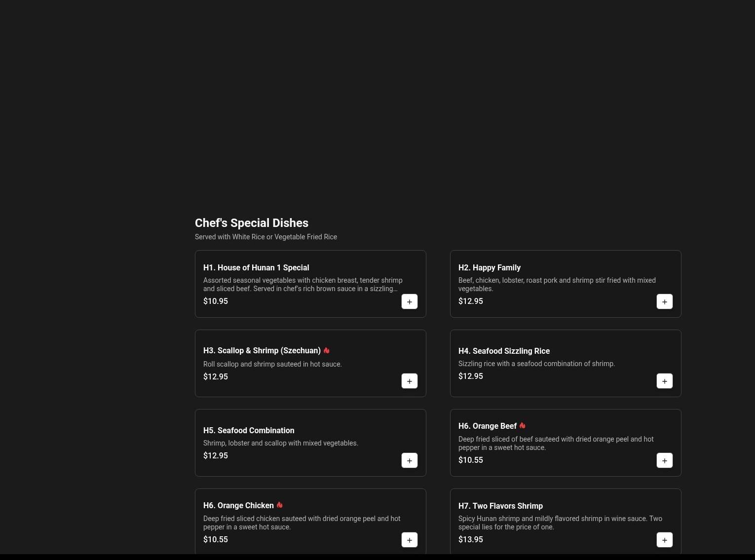
Task: Add H1. House of Hunan 1 Special to order
Action: pyautogui.click(x=409, y=301)
